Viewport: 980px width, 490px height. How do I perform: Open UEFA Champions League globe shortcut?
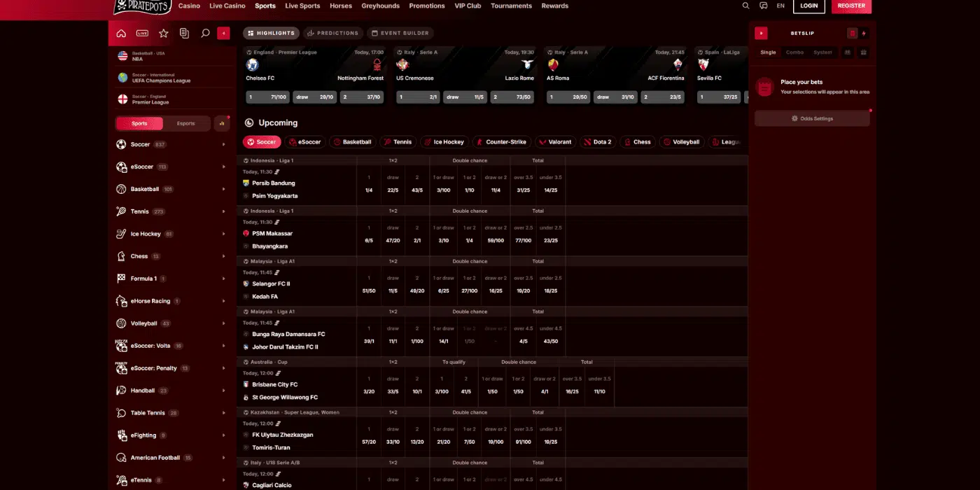coord(122,78)
